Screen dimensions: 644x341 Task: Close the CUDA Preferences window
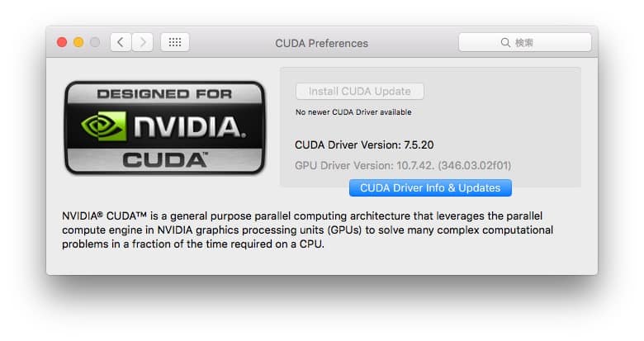click(x=62, y=42)
